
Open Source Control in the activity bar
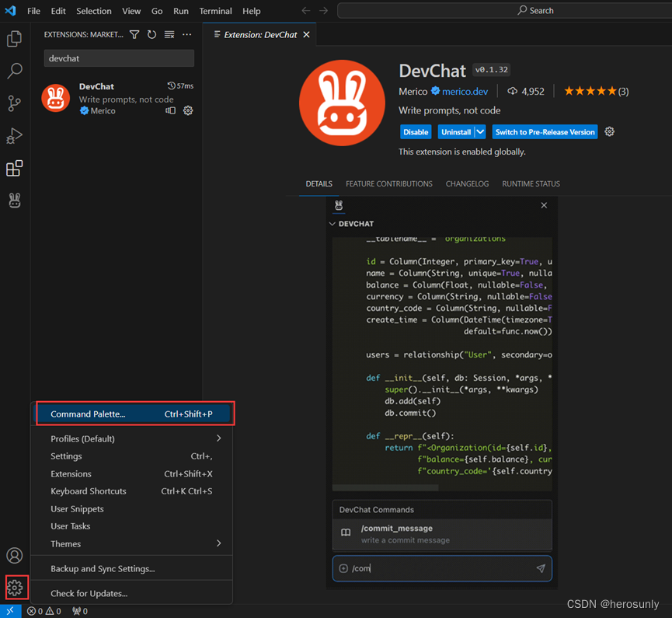click(x=15, y=103)
